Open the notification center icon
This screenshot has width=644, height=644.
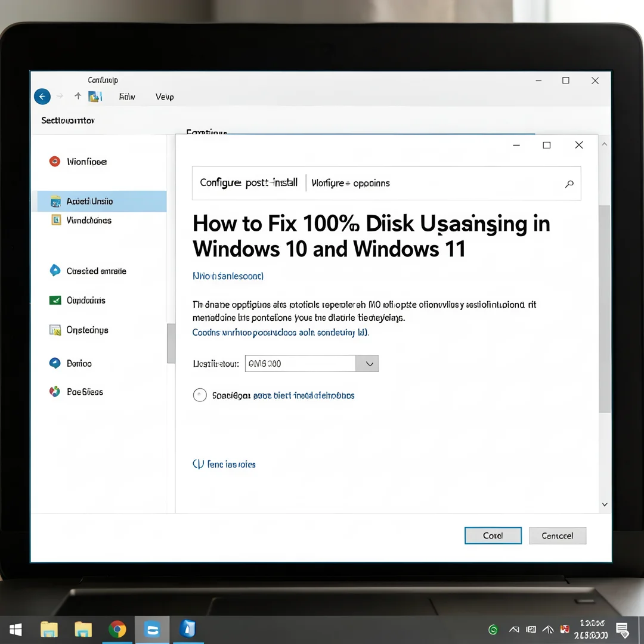pyautogui.click(x=623, y=630)
